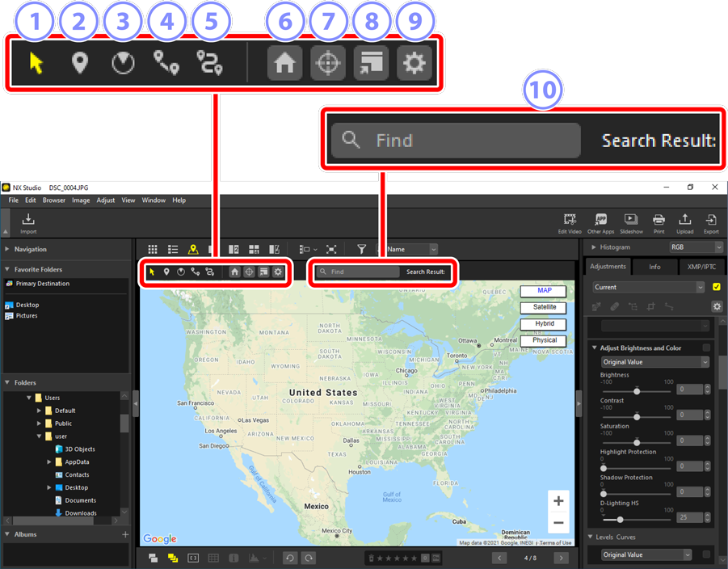Select the crop tool in Adjustments
Viewport: 728px width, 569px height.
tap(651, 306)
